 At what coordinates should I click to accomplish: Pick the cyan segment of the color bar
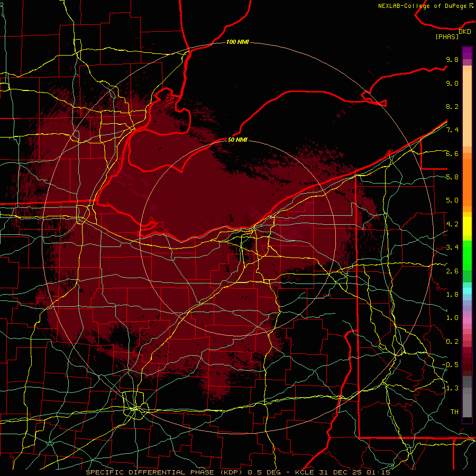(x=467, y=291)
